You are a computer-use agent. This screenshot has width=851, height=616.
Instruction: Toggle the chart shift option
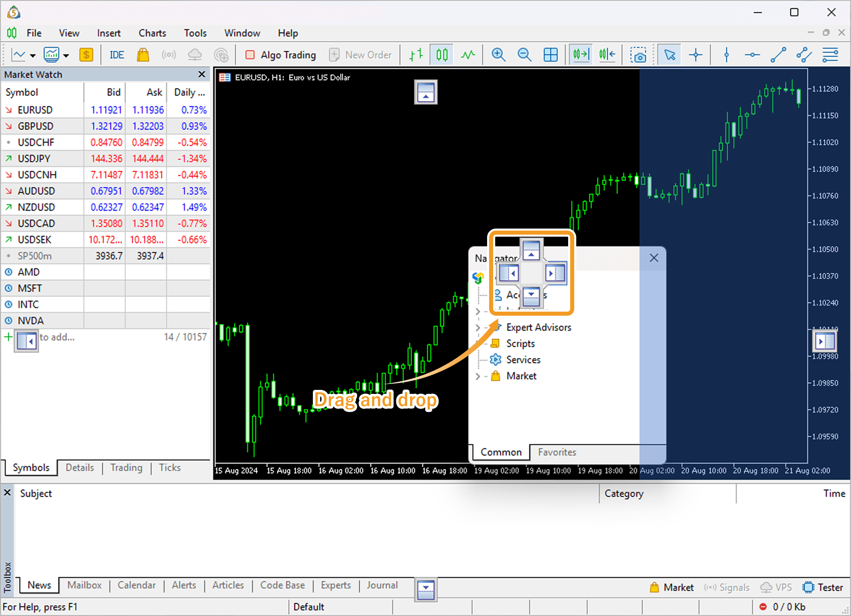pos(607,55)
